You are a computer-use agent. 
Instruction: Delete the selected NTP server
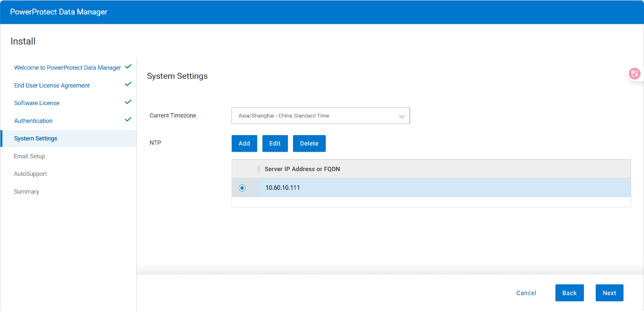coord(309,143)
